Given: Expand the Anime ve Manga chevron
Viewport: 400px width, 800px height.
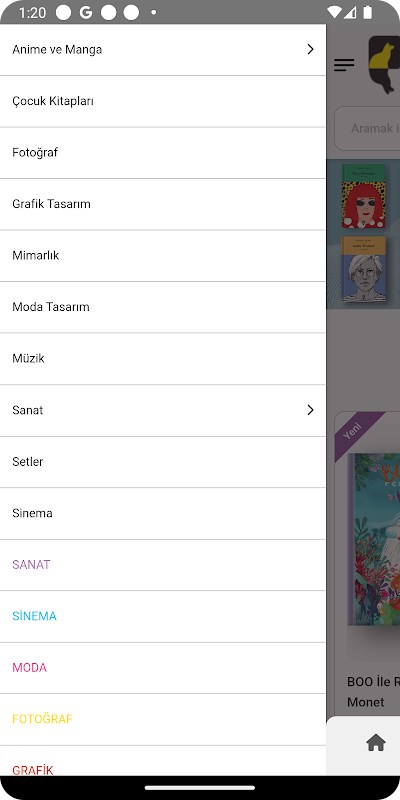Looking at the screenshot, I should pos(310,49).
